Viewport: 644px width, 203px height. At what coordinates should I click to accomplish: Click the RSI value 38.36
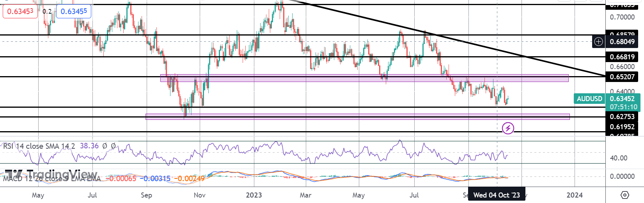coord(89,146)
